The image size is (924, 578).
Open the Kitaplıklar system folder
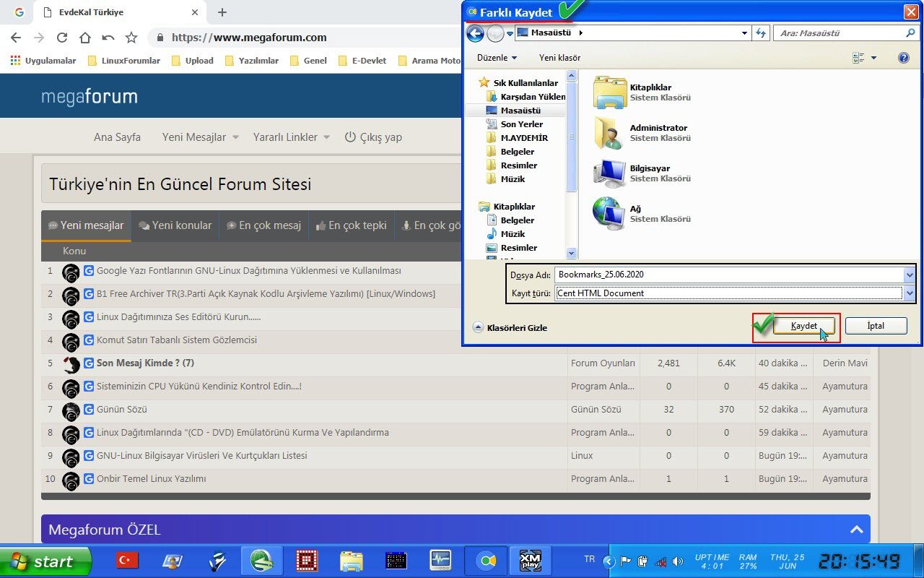[x=642, y=92]
